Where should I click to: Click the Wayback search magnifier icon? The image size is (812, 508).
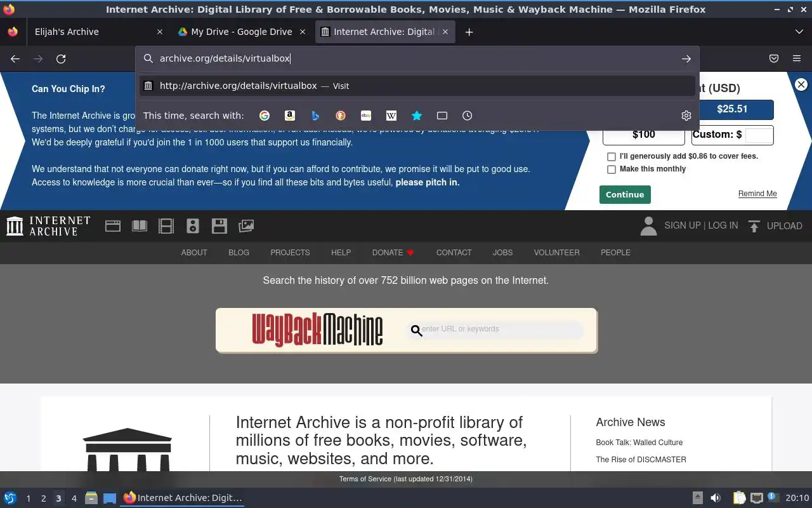tap(416, 330)
